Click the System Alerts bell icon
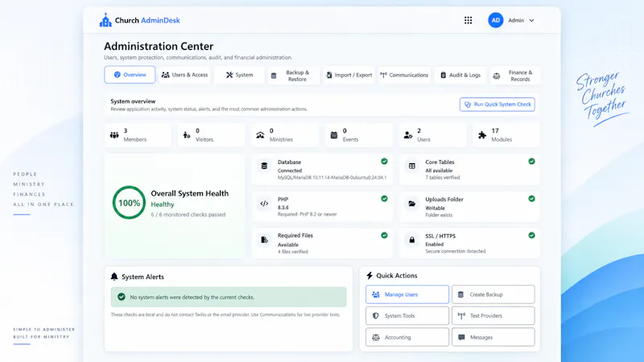The image size is (644, 362). pyautogui.click(x=114, y=277)
